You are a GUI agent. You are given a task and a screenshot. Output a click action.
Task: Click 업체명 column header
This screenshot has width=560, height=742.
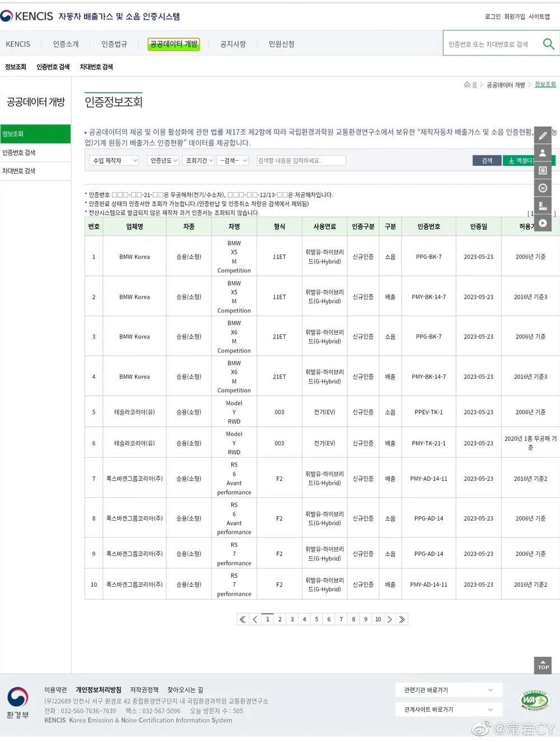click(x=134, y=226)
